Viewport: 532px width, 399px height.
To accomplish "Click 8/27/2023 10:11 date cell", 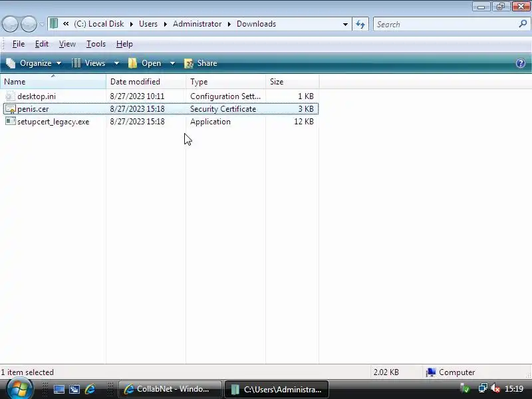I will pyautogui.click(x=137, y=96).
